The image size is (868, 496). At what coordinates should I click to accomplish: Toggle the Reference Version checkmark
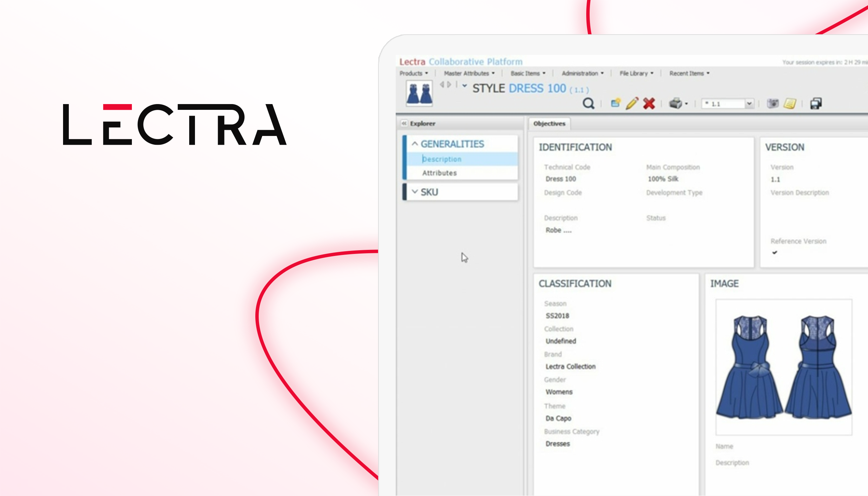tap(775, 253)
